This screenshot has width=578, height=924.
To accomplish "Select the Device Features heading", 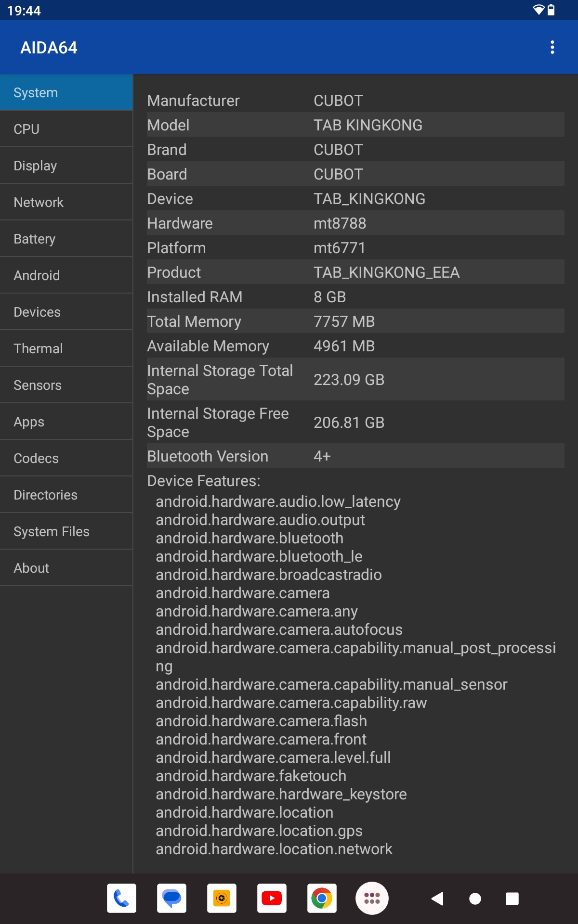I will (204, 481).
